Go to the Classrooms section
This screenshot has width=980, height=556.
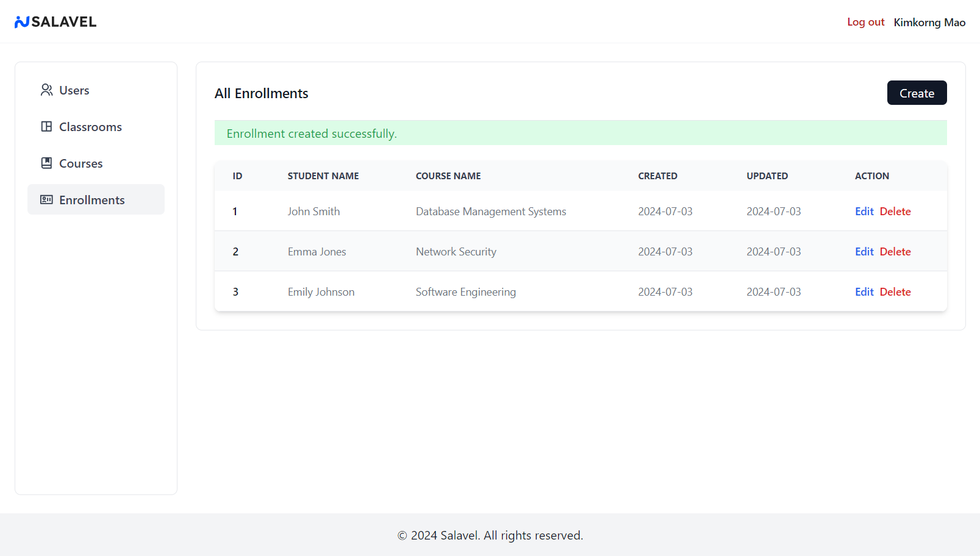tap(90, 127)
